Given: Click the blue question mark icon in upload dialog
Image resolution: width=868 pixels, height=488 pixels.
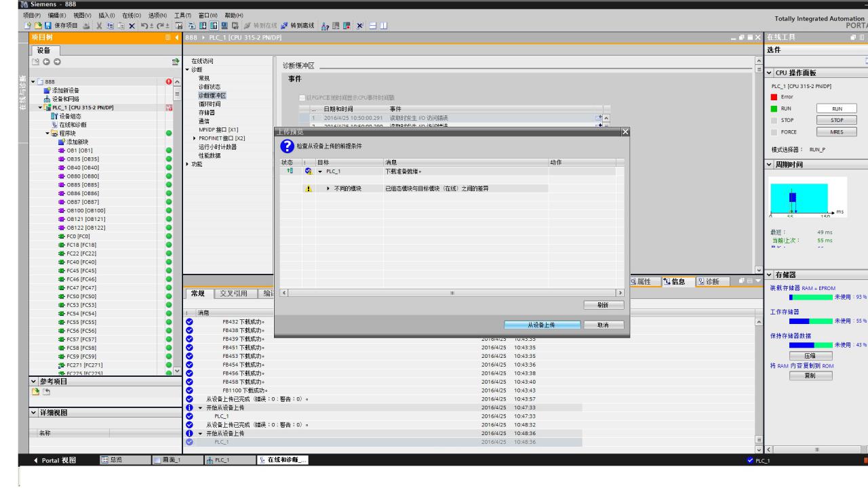Looking at the screenshot, I should click(287, 147).
